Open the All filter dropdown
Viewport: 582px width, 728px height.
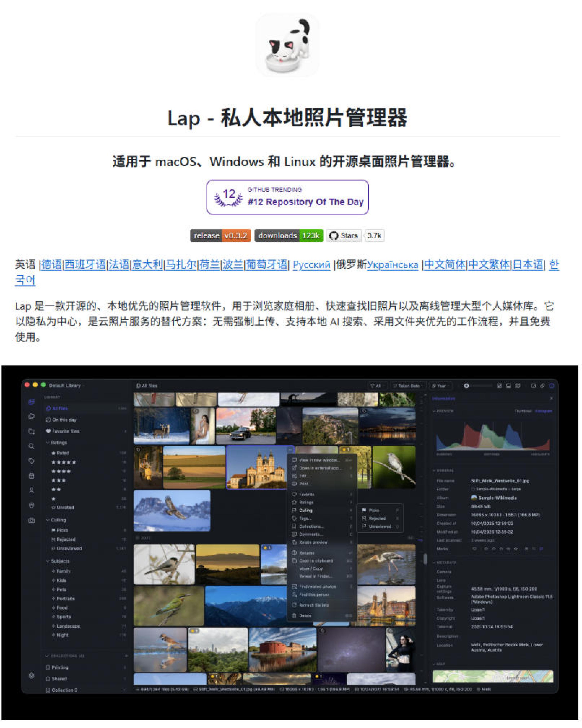[377, 386]
